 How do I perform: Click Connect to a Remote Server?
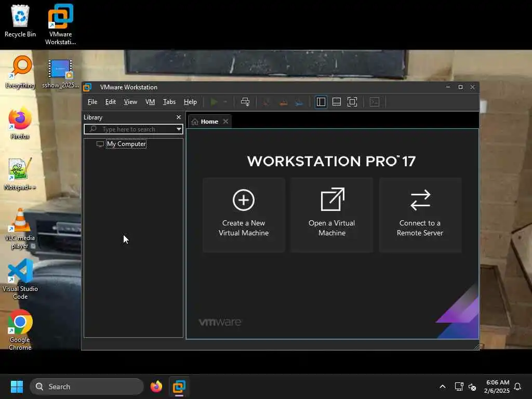(x=420, y=215)
